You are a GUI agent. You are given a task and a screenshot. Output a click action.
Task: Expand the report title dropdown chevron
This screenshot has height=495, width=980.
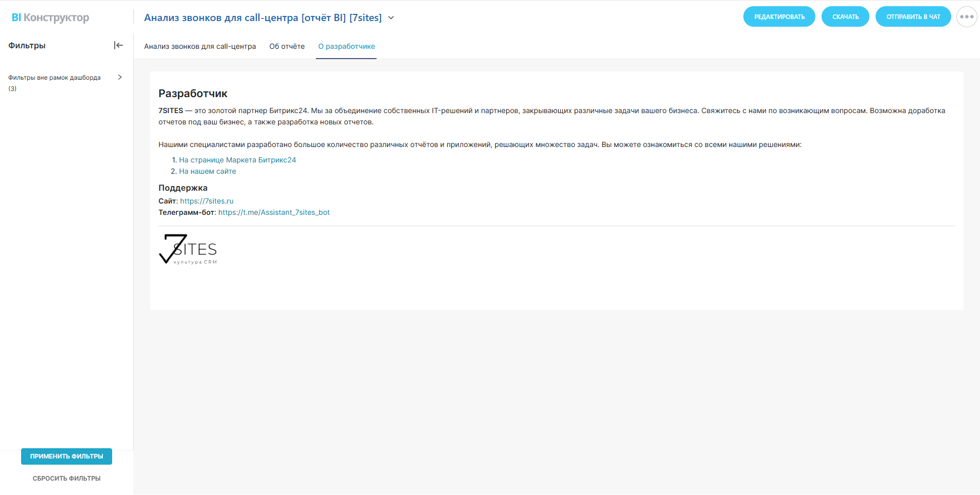[x=391, y=17]
